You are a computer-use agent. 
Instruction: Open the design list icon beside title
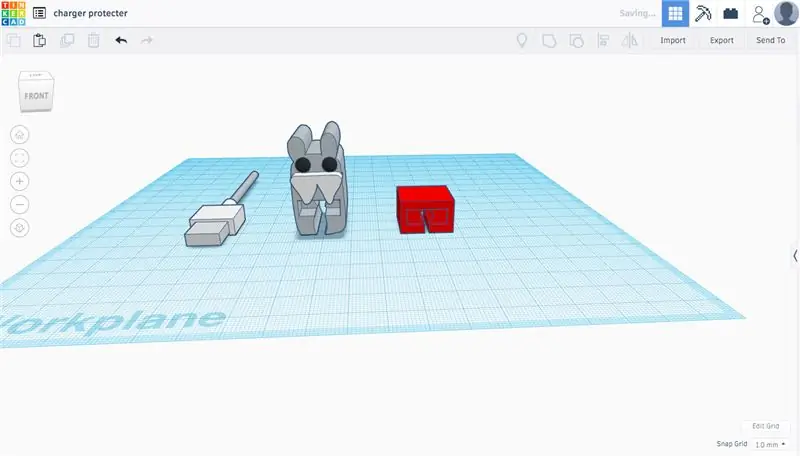click(39, 13)
